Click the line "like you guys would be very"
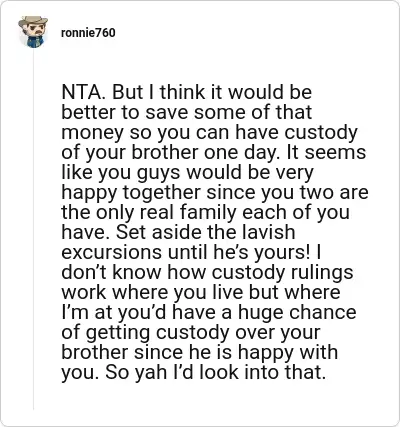400x427 pixels. [x=187, y=172]
